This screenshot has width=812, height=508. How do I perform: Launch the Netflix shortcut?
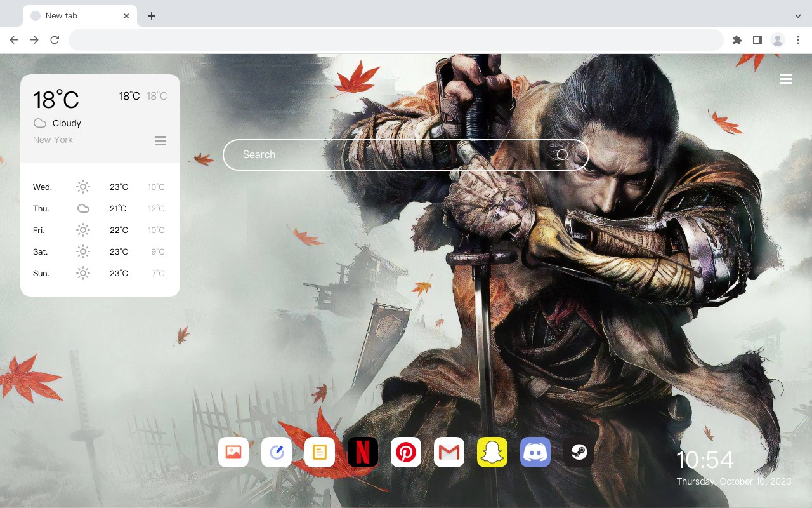tap(363, 452)
